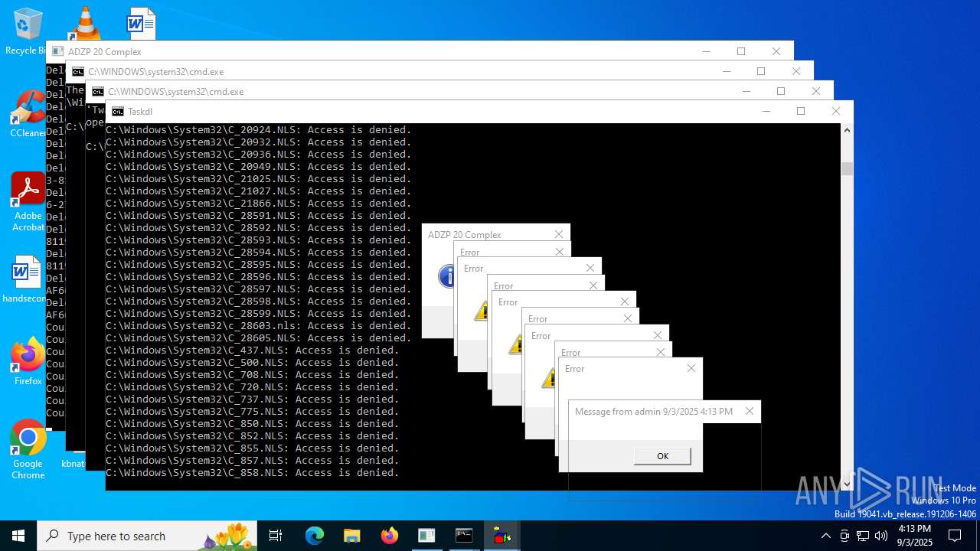This screenshot has width=980, height=551.
Task: Open the clock showing 4:13 PM
Action: [914, 536]
